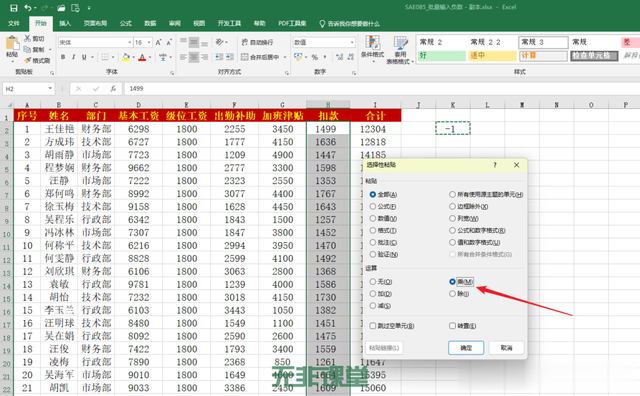
Task: Click the 确定 (OK) button in dialog
Action: tap(466, 348)
